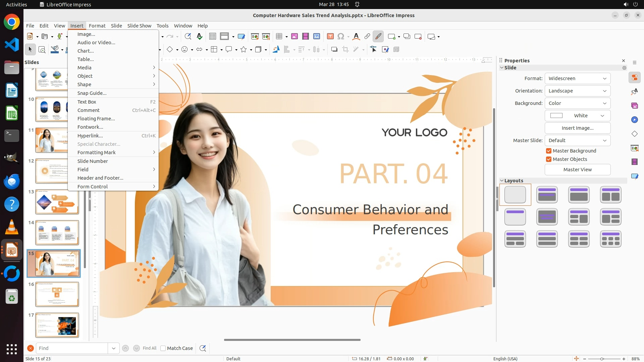The image size is (644, 362).
Task: Toggle the Display Grid icon
Action: 212,37
